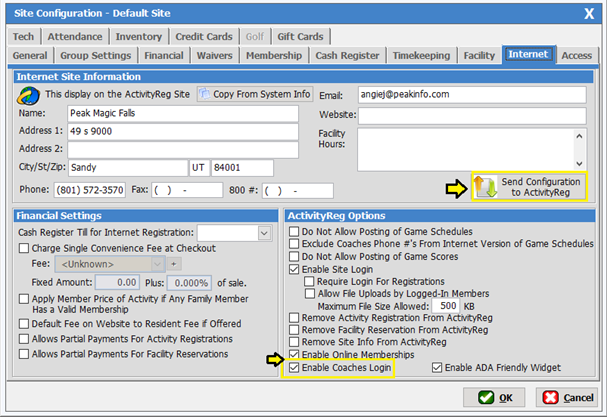This screenshot has width=607, height=417.
Task: Click the Email address field
Action: click(x=471, y=95)
